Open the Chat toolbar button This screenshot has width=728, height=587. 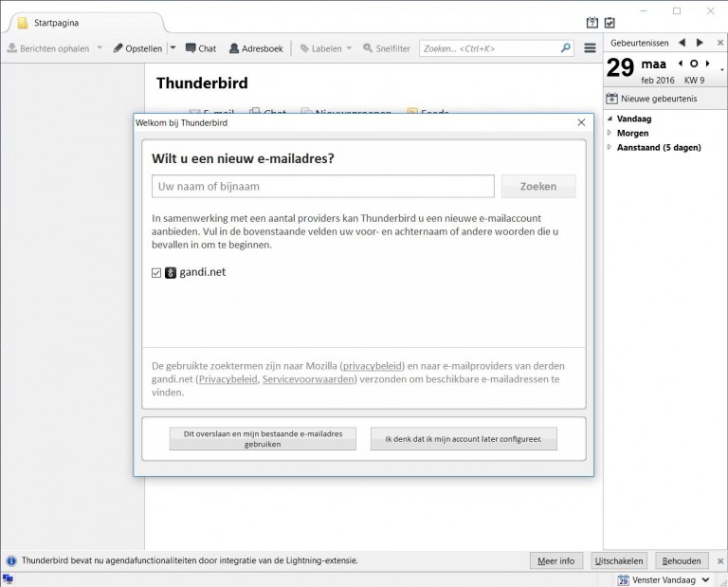pyautogui.click(x=201, y=48)
